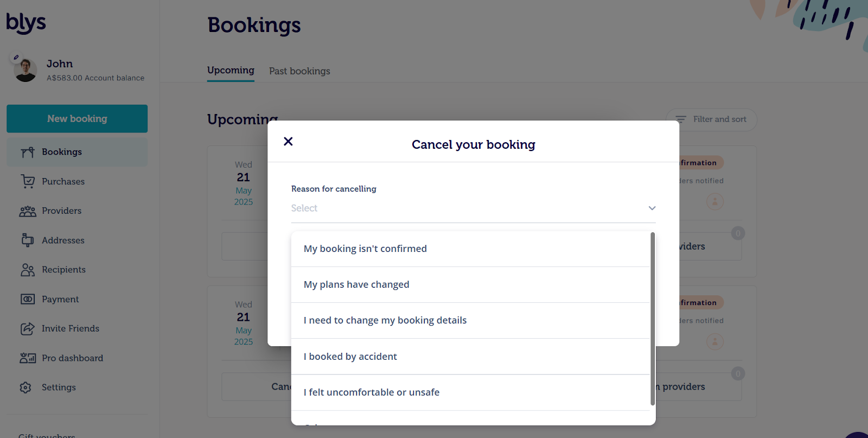Open Bookings in the sidebar

[x=77, y=152]
